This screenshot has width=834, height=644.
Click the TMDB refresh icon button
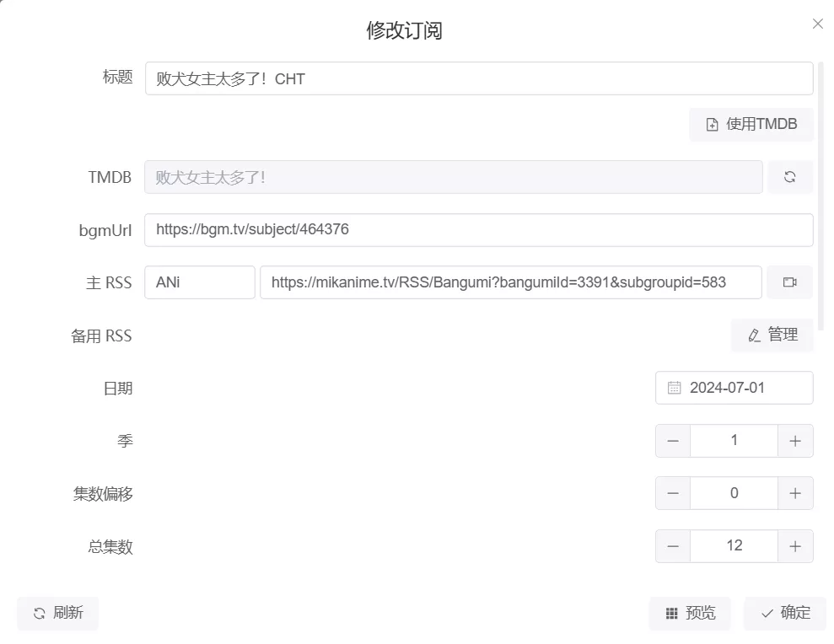pyautogui.click(x=790, y=177)
